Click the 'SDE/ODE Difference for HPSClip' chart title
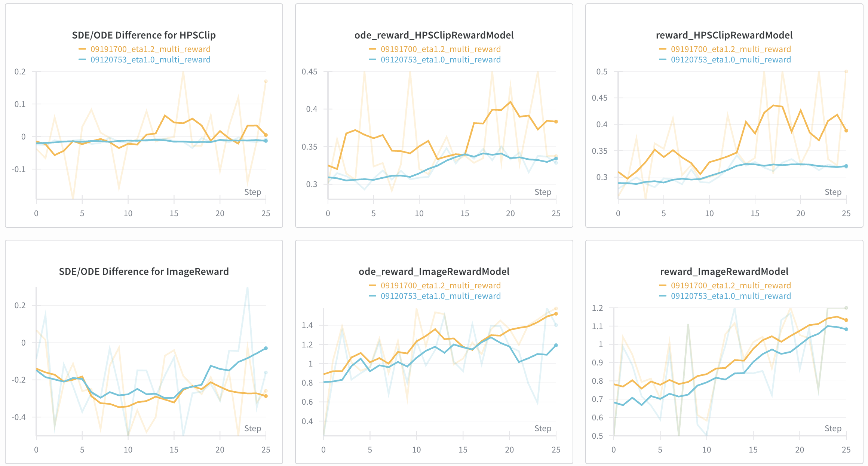The image size is (868, 466). (x=144, y=35)
